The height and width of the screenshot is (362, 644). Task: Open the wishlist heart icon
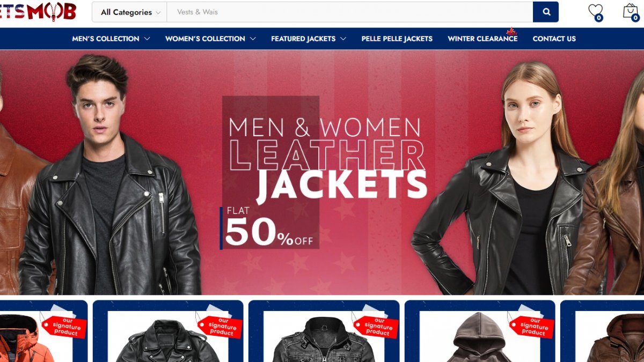click(x=595, y=12)
